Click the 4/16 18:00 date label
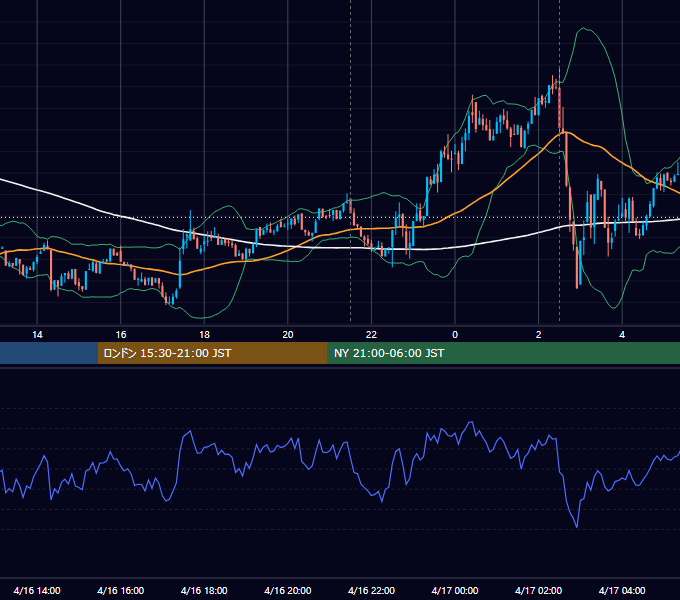This screenshot has height=600, width=680. [204, 590]
